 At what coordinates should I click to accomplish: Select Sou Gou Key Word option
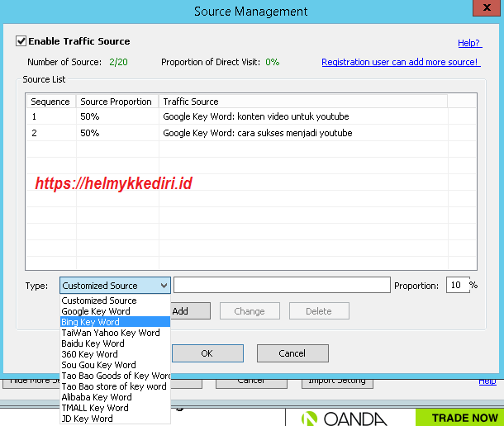[x=115, y=365]
